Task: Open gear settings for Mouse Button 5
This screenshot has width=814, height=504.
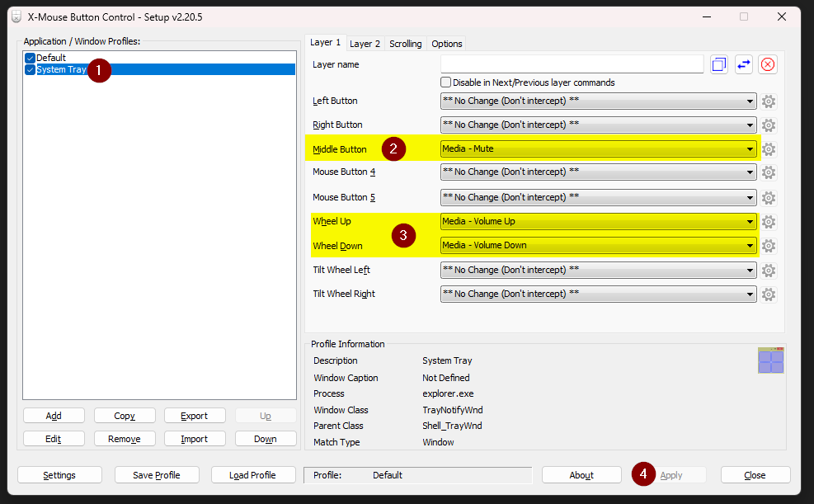Action: pyautogui.click(x=769, y=198)
